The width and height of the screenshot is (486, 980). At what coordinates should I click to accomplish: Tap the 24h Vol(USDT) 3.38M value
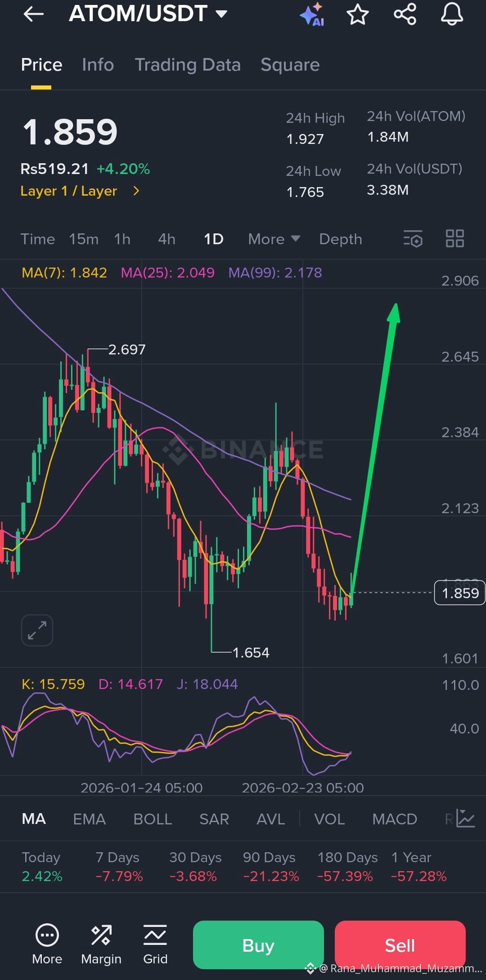[388, 190]
